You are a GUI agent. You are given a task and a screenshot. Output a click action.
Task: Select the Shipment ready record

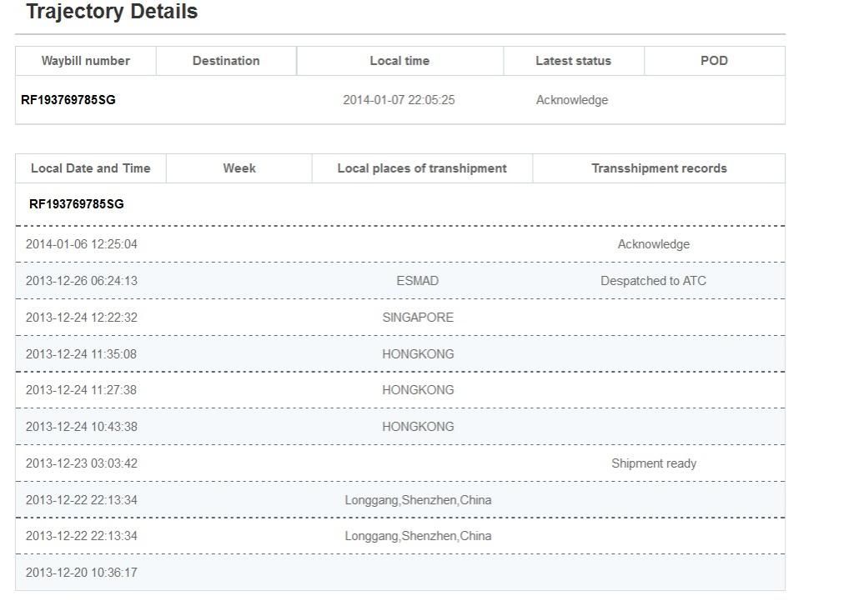pos(653,463)
